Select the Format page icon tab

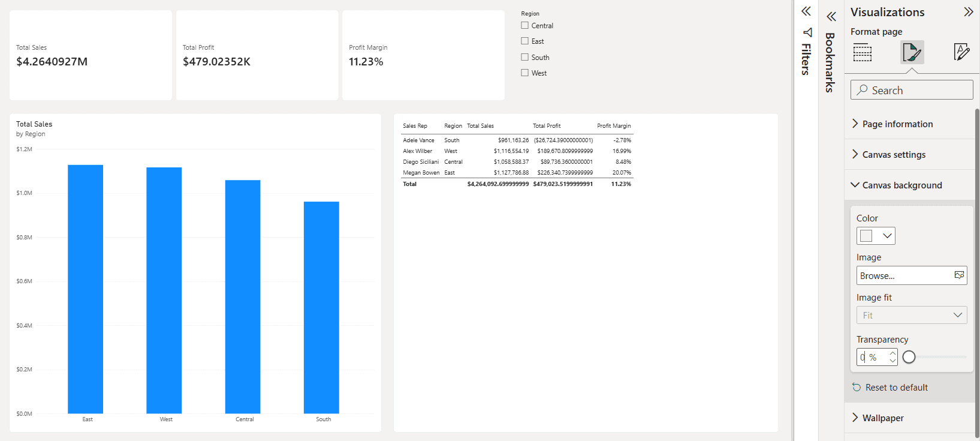click(912, 52)
